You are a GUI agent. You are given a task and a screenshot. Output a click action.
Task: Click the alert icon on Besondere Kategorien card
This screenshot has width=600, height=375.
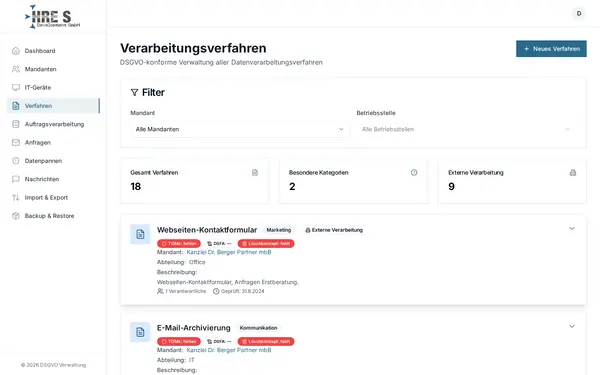[414, 173]
